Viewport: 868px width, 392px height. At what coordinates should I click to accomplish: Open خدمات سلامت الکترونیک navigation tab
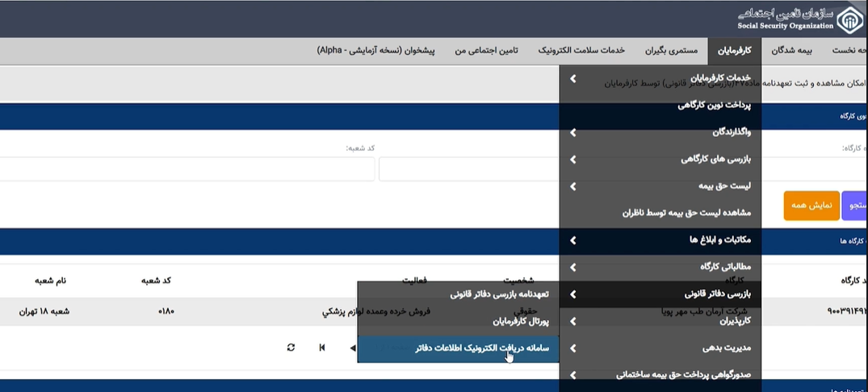[581, 51]
